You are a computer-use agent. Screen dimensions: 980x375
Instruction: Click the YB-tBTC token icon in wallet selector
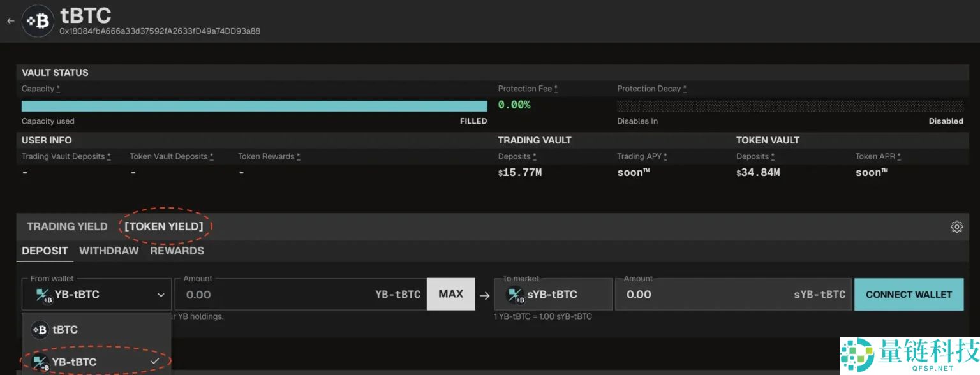click(x=43, y=295)
